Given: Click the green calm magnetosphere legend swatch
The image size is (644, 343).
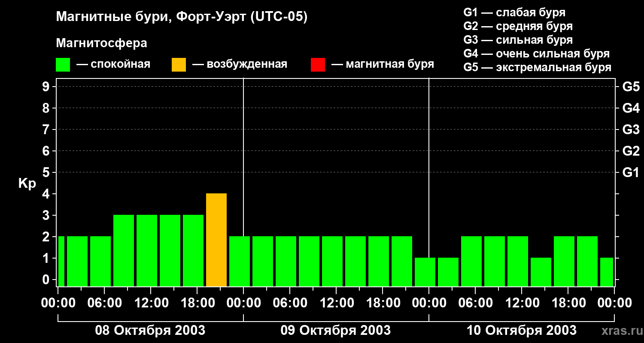Looking at the screenshot, I should tap(63, 65).
